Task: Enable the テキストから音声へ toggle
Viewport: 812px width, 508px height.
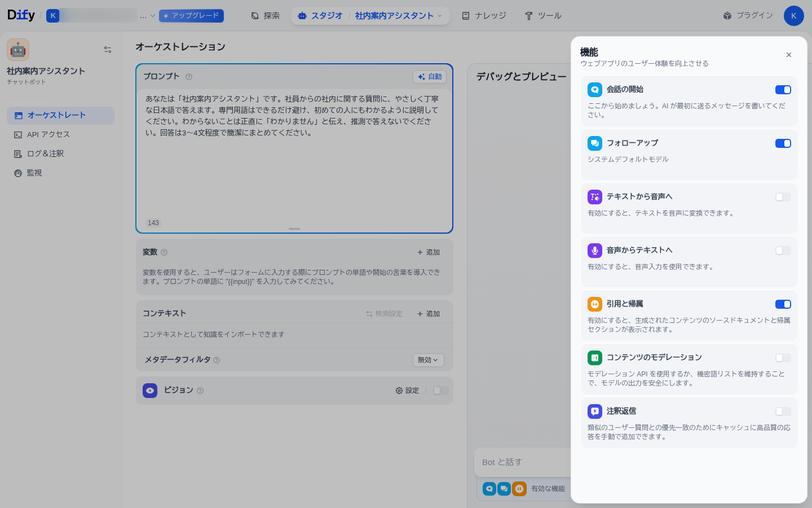Action: tap(783, 197)
